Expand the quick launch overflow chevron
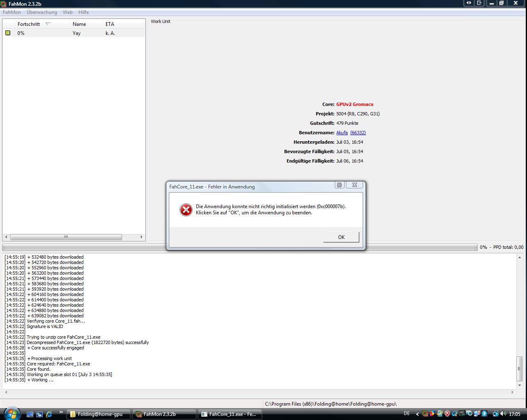The width and height of the screenshot is (527, 420). point(61,412)
